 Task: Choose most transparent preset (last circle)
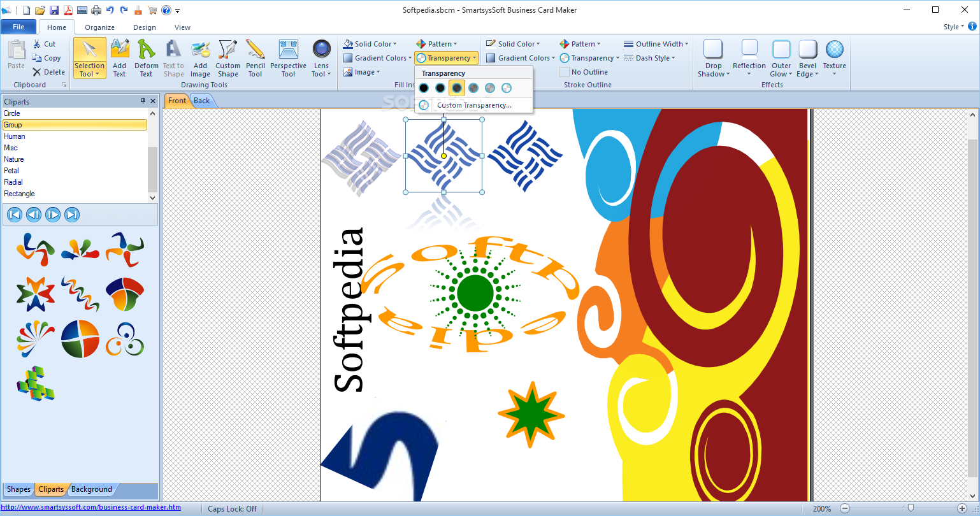507,88
